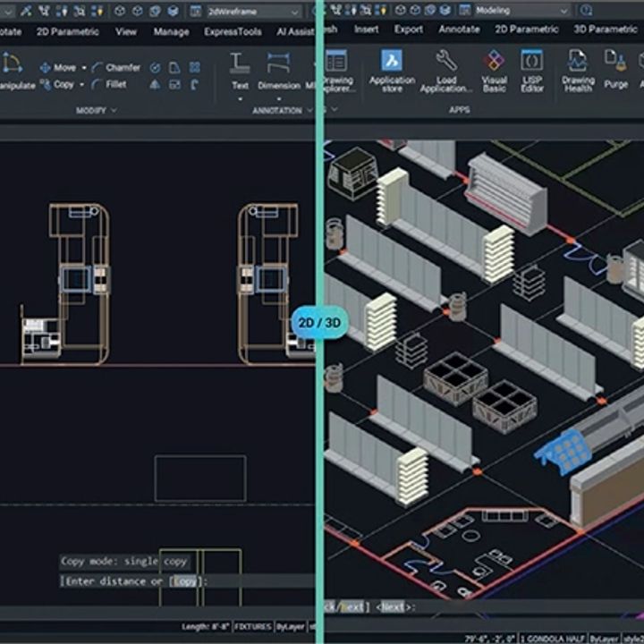Expand the Copy tool dropdown arrow
The height and width of the screenshot is (644, 644).
pos(81,85)
